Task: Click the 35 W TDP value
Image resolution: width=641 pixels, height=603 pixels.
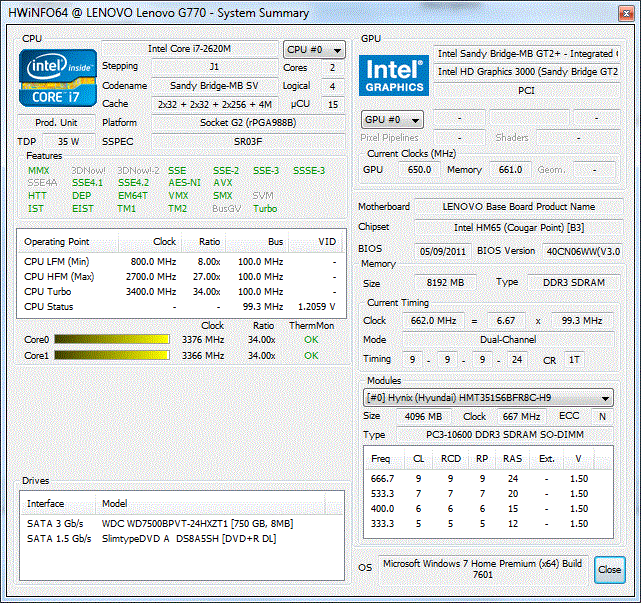Action: pyautogui.click(x=68, y=141)
